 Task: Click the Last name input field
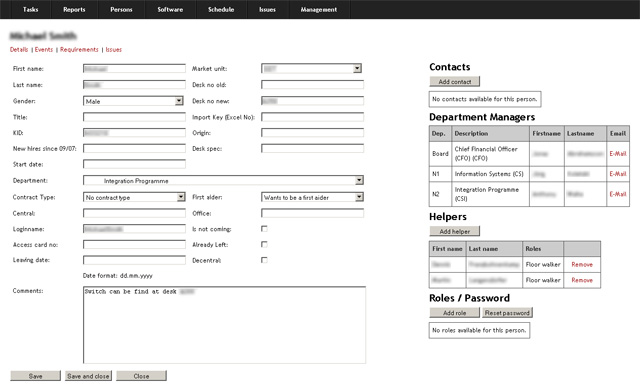134,85
